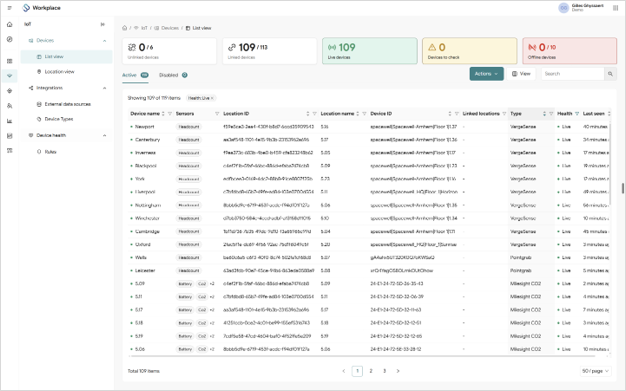The width and height of the screenshot is (626, 391).
Task: Filter the Linked locations column
Action: point(504,114)
